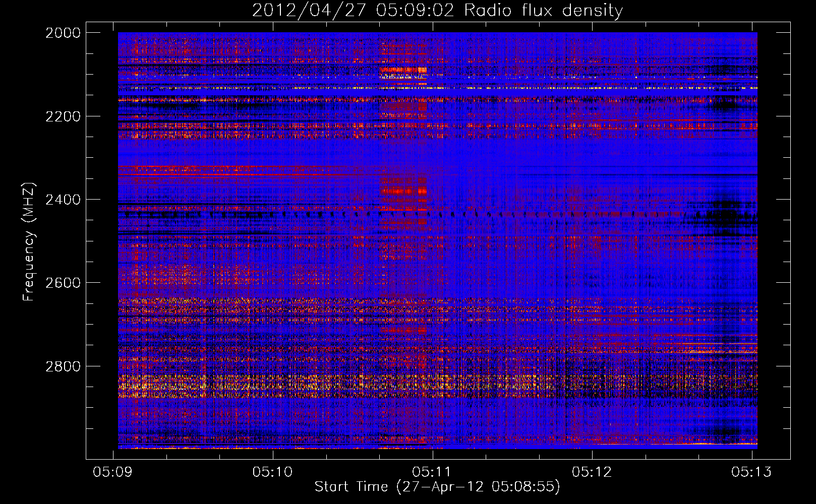Click the 05:11 time axis label

[432, 472]
